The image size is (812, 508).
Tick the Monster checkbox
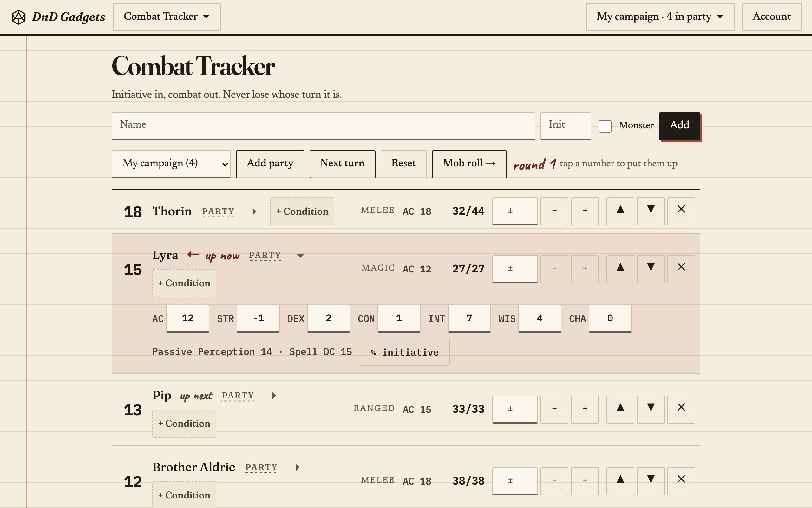click(605, 126)
